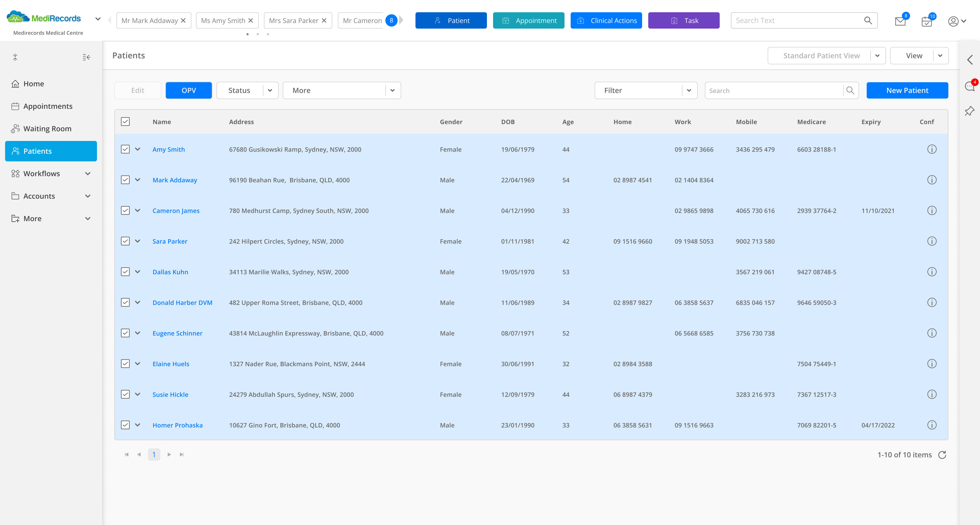Click the New Patient button

coord(907,91)
